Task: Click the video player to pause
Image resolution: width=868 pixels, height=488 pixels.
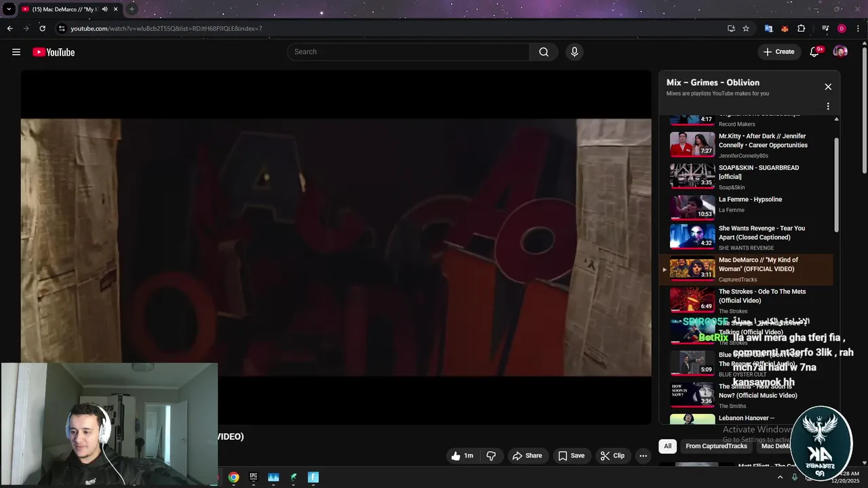Action: (336, 247)
